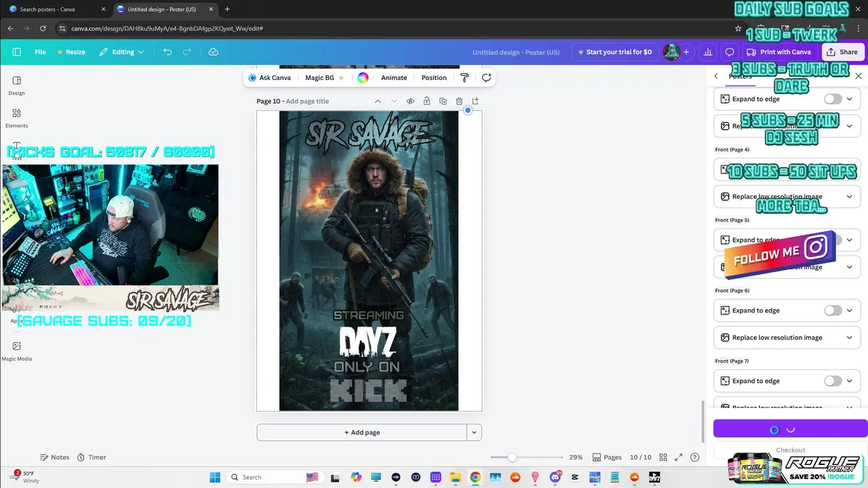The image size is (868, 488).
Task: Click the + Add page button
Action: click(361, 432)
